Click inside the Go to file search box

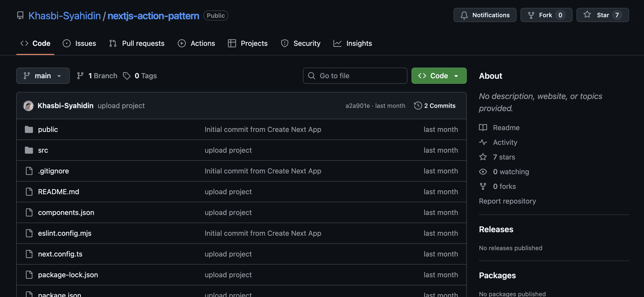(355, 75)
